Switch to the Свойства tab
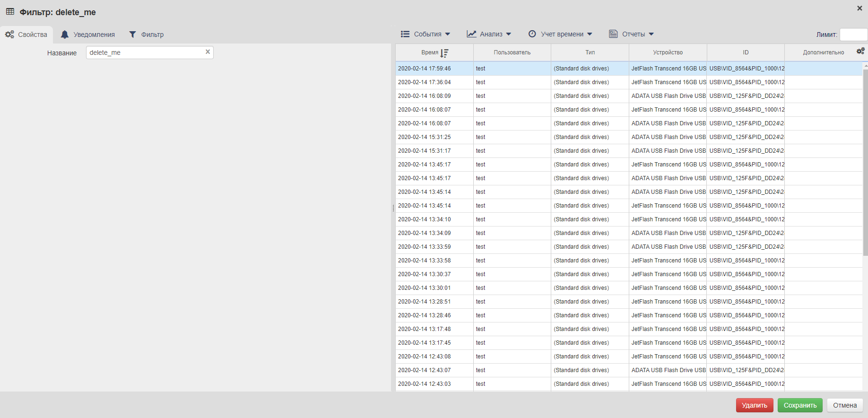 pos(26,35)
